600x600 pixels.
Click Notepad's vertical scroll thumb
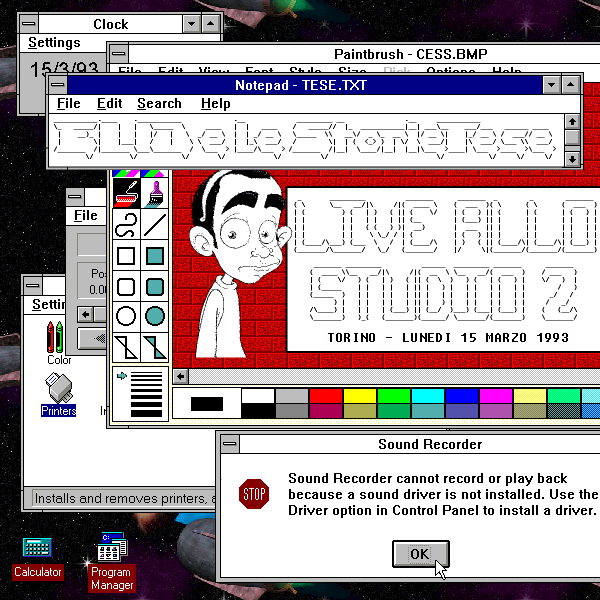coord(572,137)
